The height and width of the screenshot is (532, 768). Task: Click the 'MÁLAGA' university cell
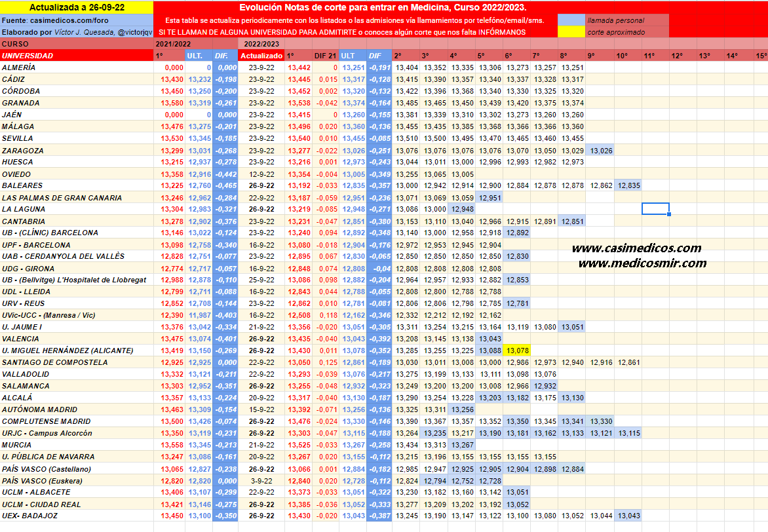tap(77, 126)
